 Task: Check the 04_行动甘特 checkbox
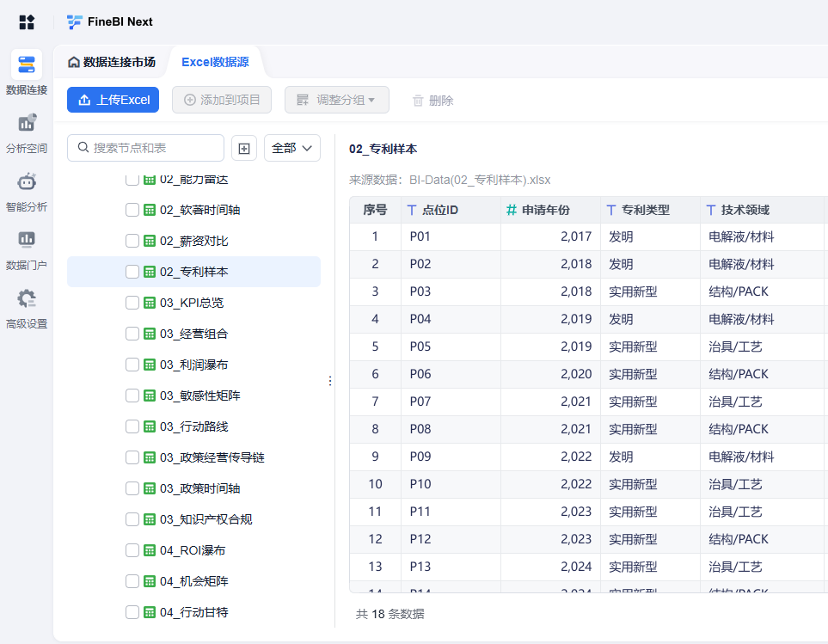point(132,612)
